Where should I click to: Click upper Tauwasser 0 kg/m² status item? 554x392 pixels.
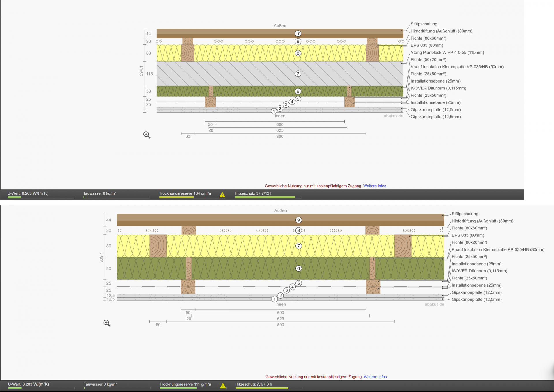(100, 193)
